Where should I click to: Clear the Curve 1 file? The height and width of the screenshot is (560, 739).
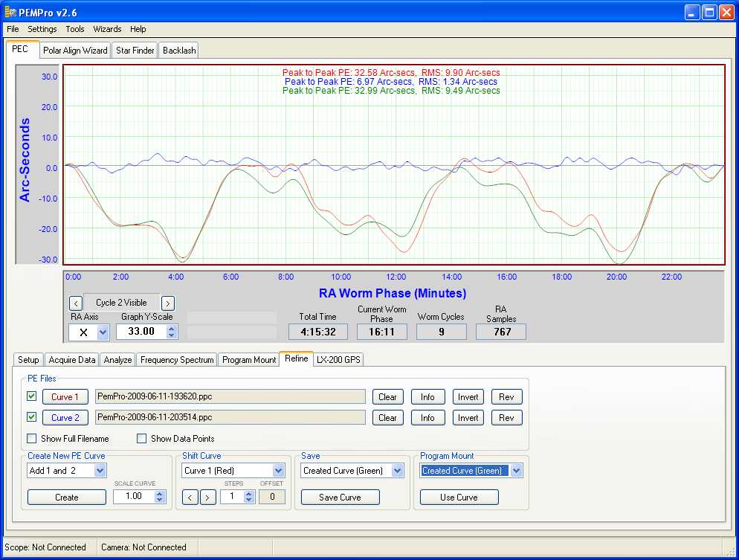[x=387, y=397]
